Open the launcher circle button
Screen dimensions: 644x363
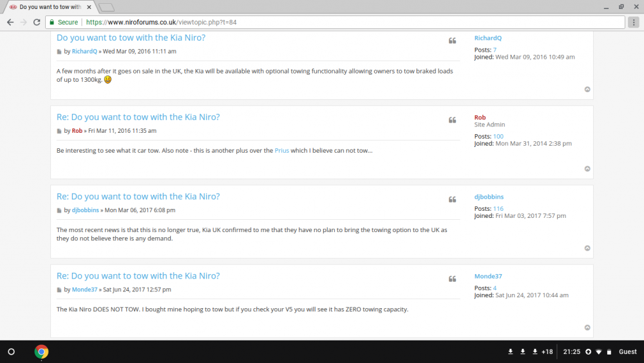(12, 351)
